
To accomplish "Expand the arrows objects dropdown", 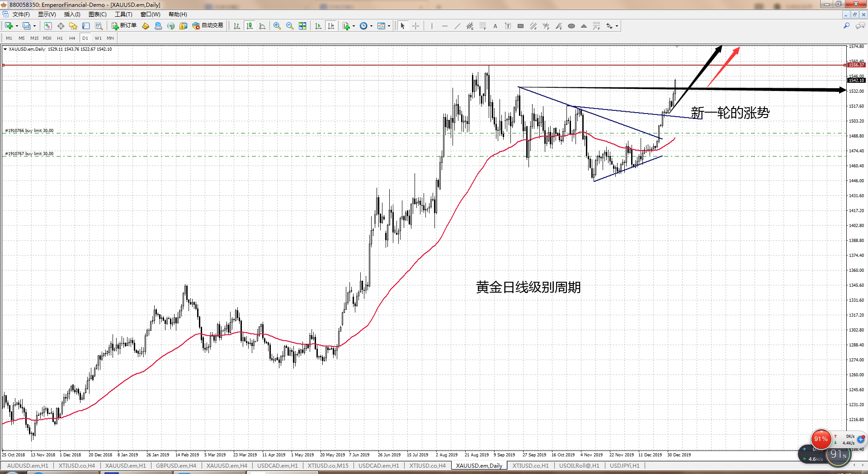I will [617, 26].
